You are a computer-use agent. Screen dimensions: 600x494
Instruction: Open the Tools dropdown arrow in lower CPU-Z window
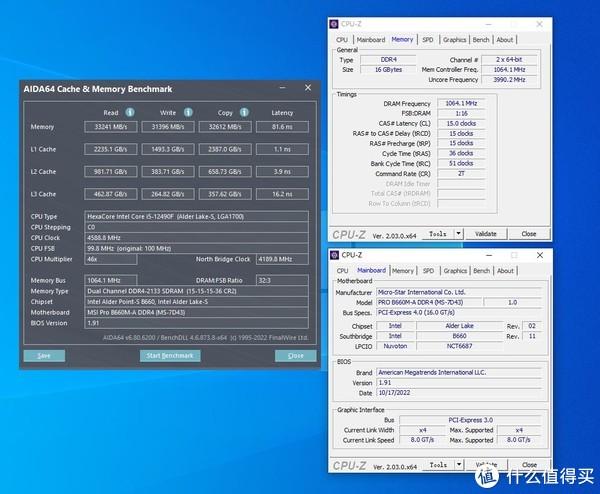pos(459,465)
